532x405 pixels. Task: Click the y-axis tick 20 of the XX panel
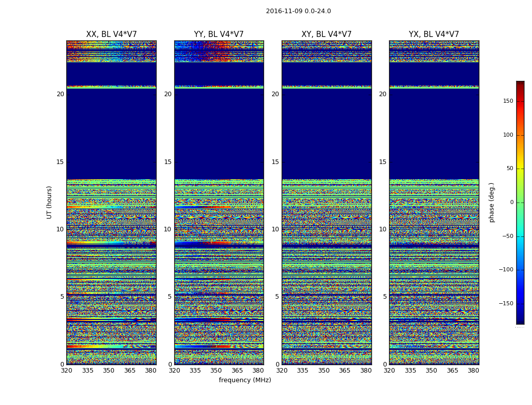coord(60,94)
